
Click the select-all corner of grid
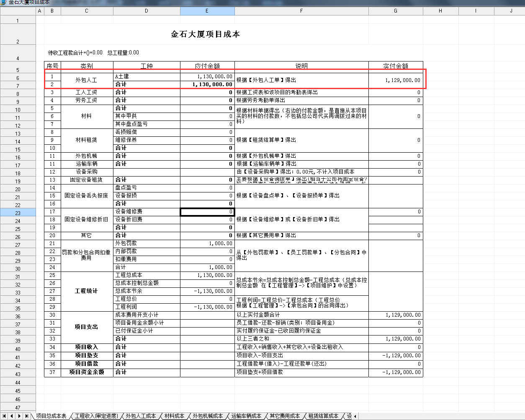click(x=18, y=11)
